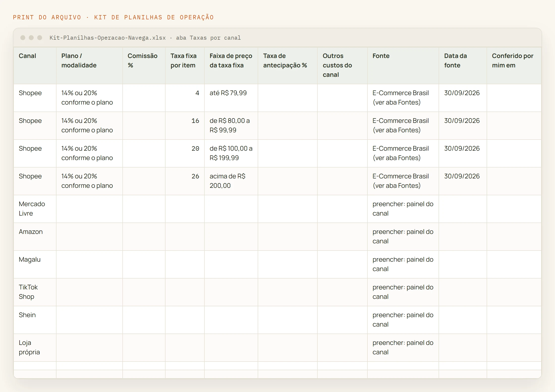This screenshot has height=392, width=555.
Task: Click the 'PRINT DO ARQUIVO' heading text
Action: coord(47,17)
